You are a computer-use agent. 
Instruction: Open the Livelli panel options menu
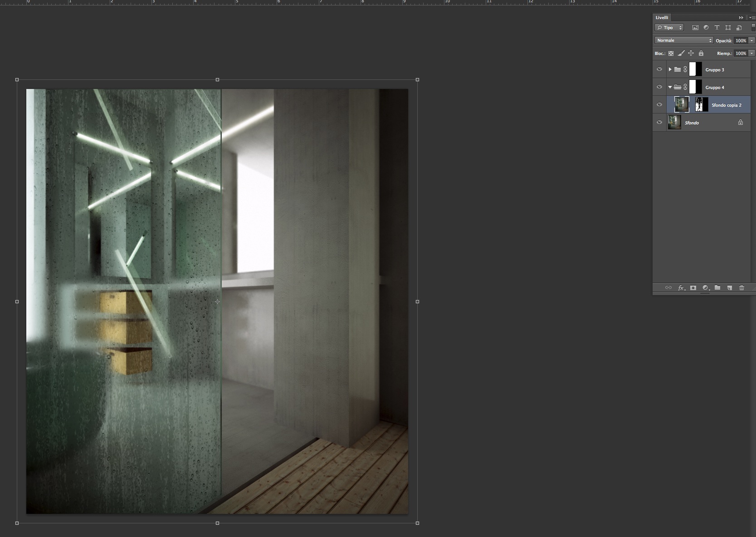point(752,18)
